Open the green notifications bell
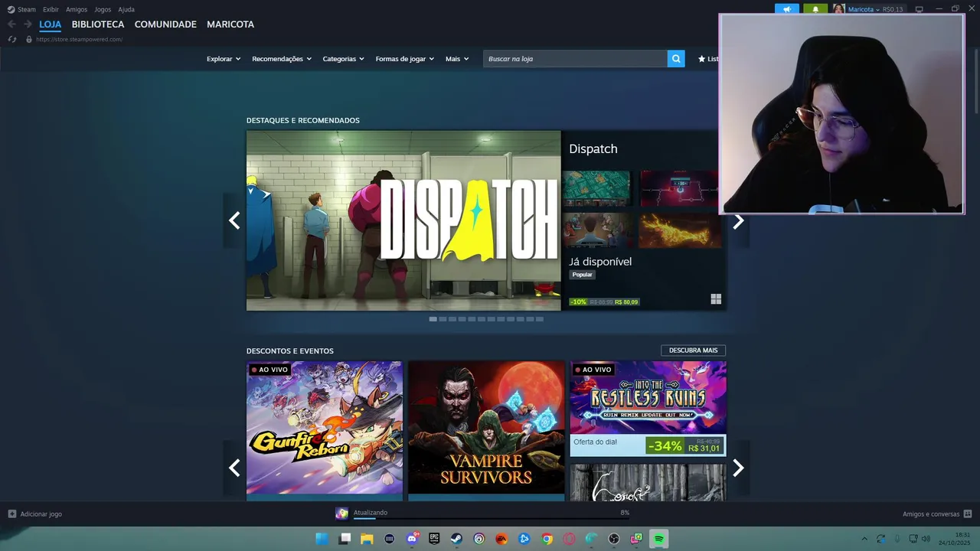The width and height of the screenshot is (980, 551). (x=815, y=9)
